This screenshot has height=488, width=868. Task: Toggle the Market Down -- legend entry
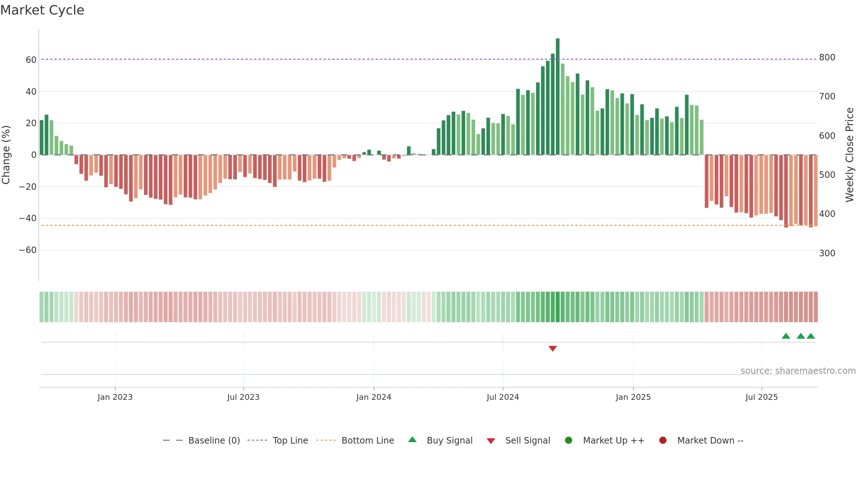pyautogui.click(x=701, y=440)
